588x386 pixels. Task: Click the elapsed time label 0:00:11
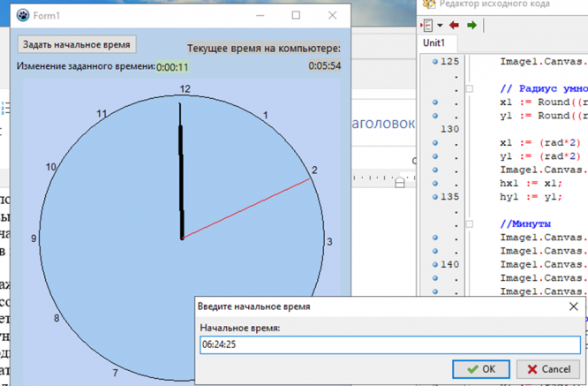click(172, 66)
